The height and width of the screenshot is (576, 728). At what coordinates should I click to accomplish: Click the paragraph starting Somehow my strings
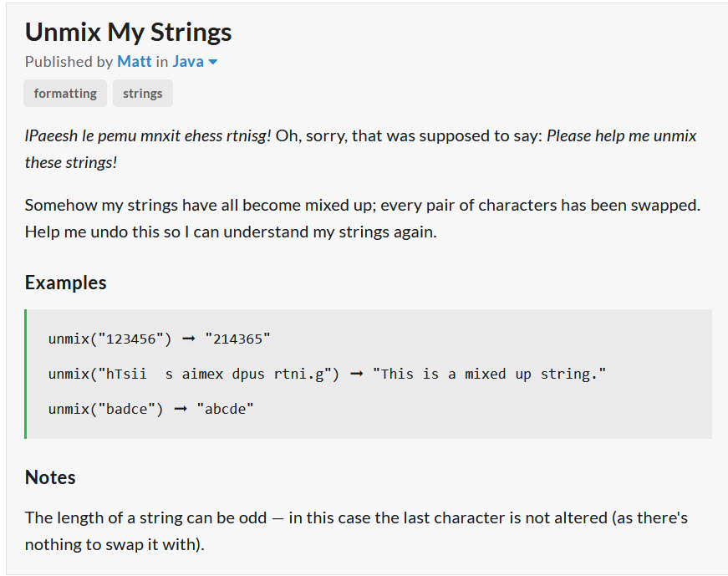[x=363, y=218]
